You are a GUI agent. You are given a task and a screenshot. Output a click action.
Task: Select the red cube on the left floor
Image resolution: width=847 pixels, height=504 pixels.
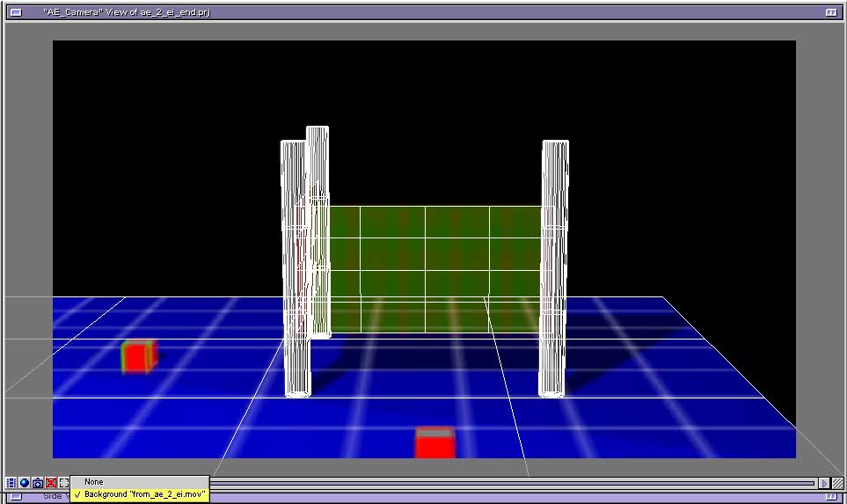coord(137,356)
